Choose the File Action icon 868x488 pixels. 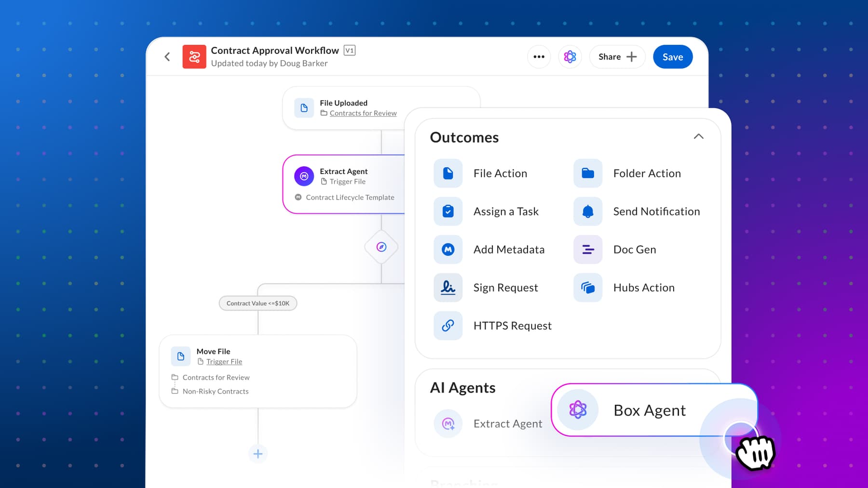[448, 173]
